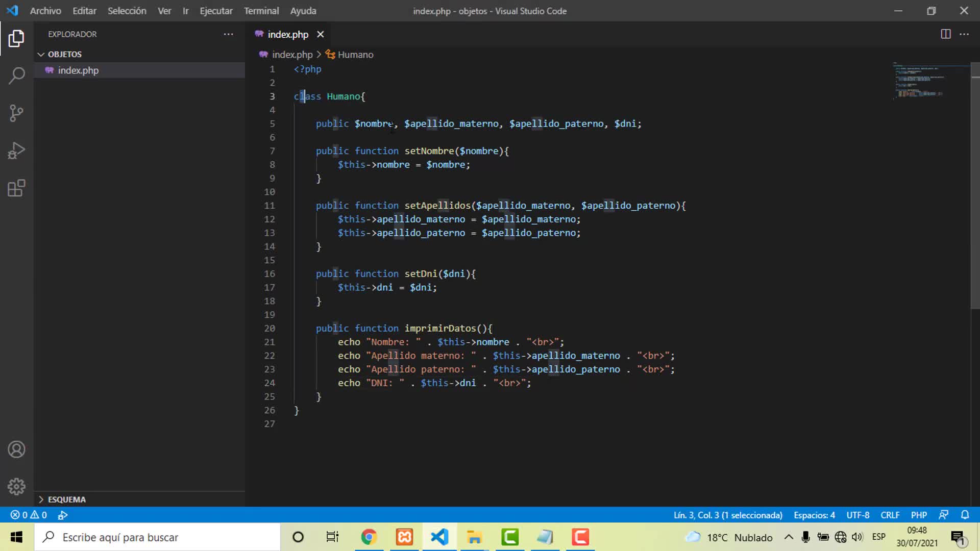Click the feedback icon in status bar
The height and width of the screenshot is (551, 980).
(944, 515)
